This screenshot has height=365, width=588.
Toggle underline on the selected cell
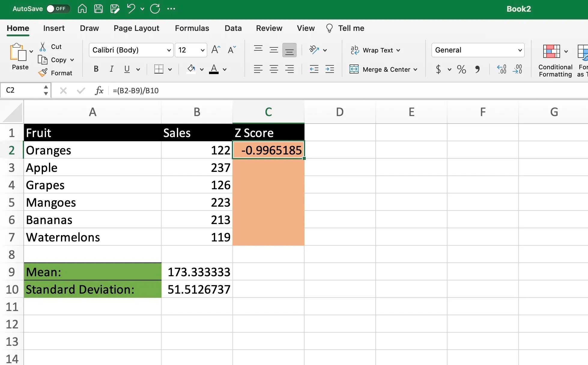click(x=127, y=69)
